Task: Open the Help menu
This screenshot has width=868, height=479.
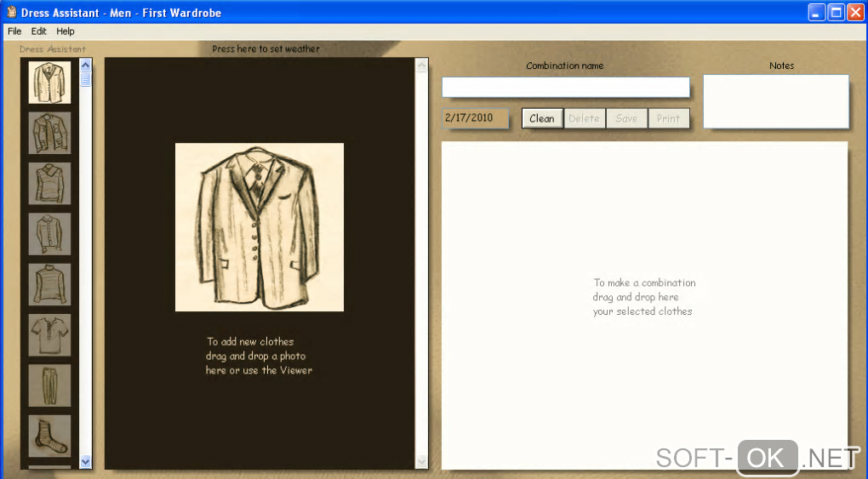Action: click(x=66, y=31)
